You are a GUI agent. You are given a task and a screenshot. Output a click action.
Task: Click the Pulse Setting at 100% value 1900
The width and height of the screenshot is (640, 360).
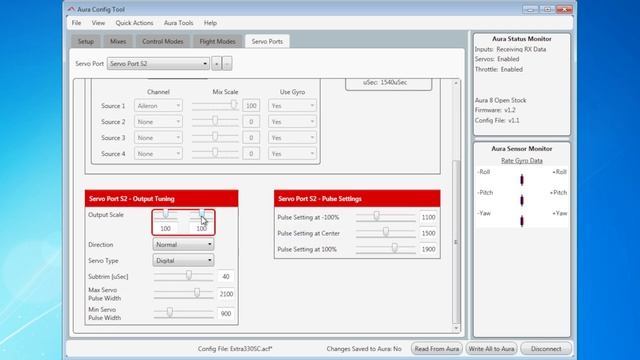click(428, 249)
